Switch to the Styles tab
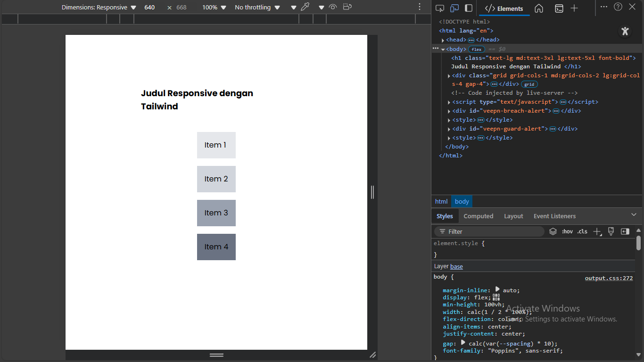Screen dimensions: 644x362 click(445, 216)
